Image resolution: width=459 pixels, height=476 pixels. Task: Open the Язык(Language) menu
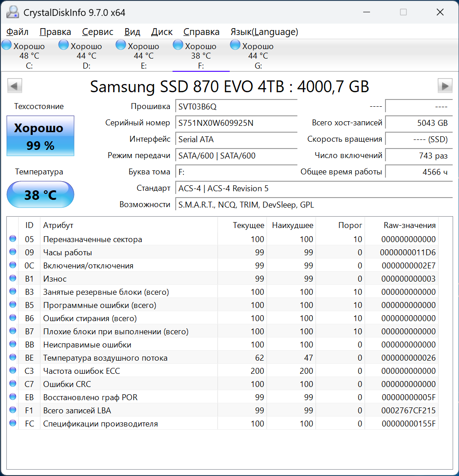point(265,32)
